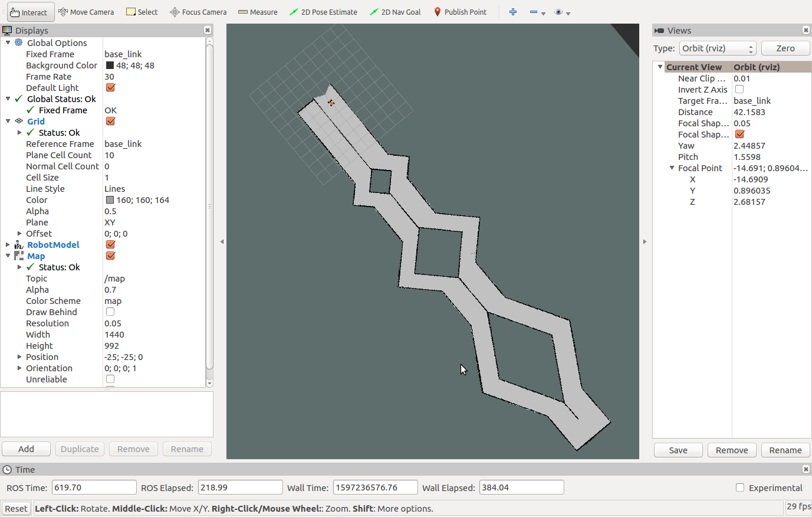The width and height of the screenshot is (812, 517).
Task: Collapse the Grid display tree
Action: (8, 121)
